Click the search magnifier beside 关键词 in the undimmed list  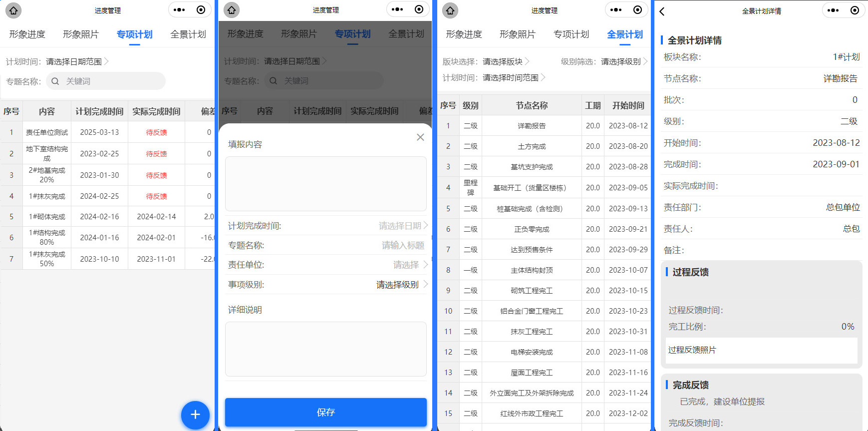[55, 81]
